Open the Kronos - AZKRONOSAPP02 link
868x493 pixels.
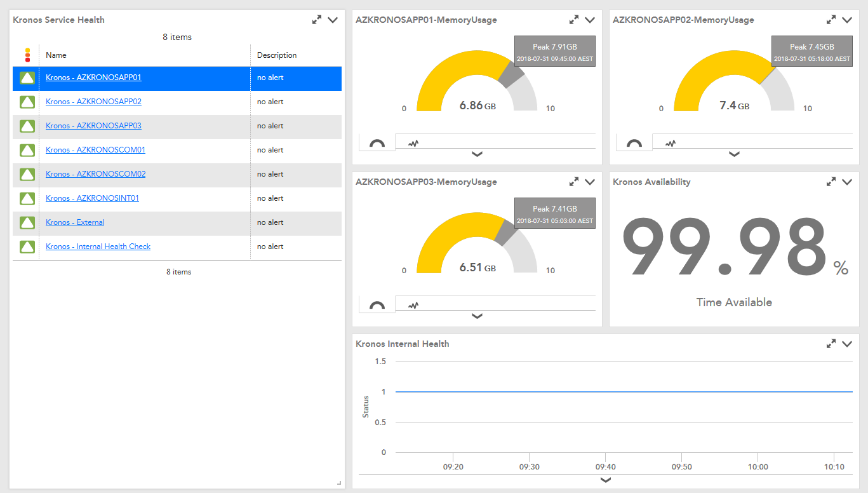coord(93,102)
